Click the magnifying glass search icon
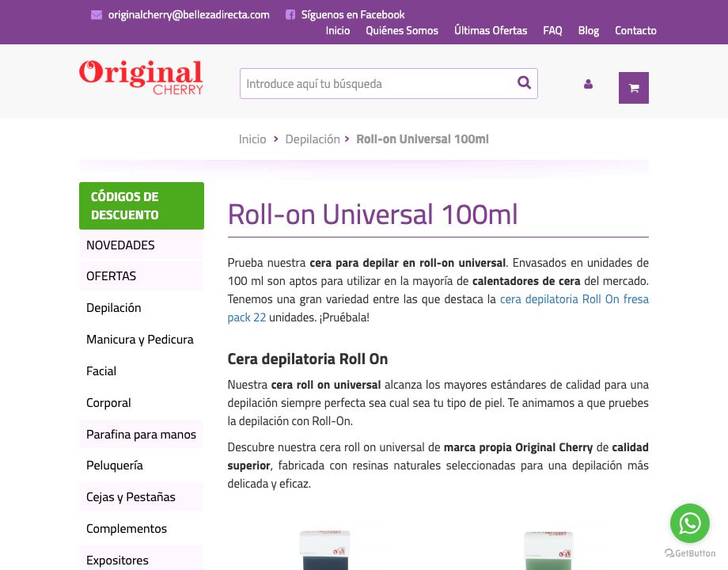Screen dimensions: 728x570 click(x=524, y=82)
